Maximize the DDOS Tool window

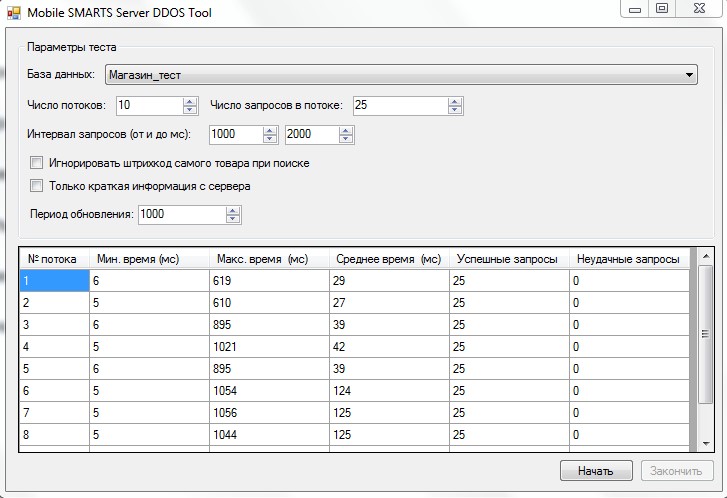662,9
